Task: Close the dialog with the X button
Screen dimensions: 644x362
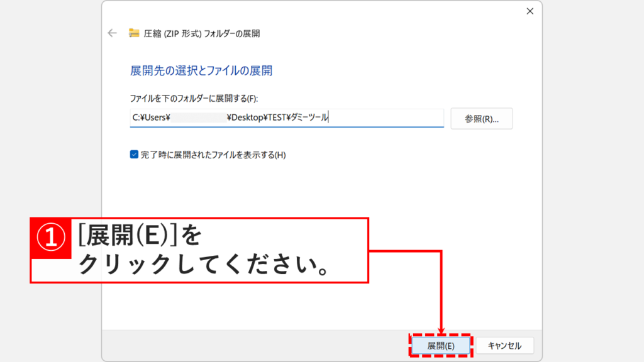Action: pyautogui.click(x=530, y=11)
